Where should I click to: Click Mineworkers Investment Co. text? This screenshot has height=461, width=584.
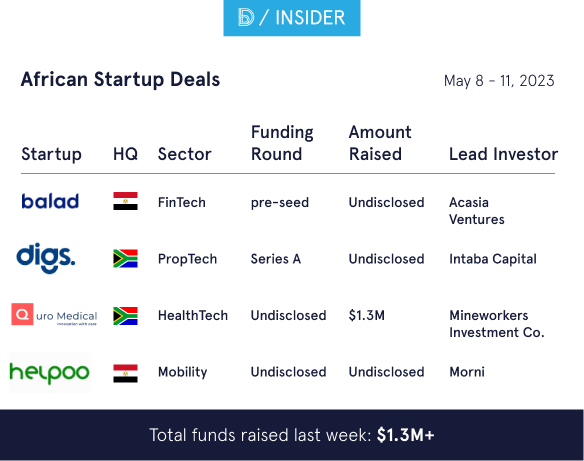tap(497, 324)
